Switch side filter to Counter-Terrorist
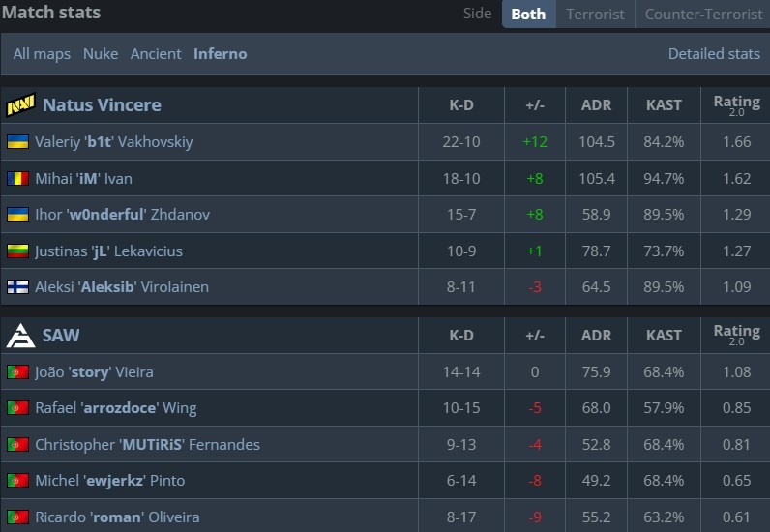770x532 pixels. click(x=701, y=15)
